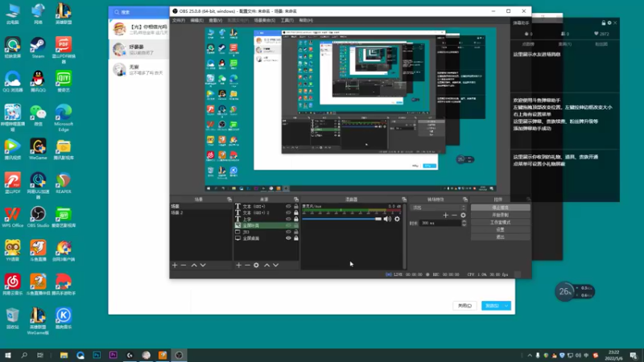Open the 回收站 recycle bin icon
Viewport: 644px width, 362px height.
tap(13, 319)
